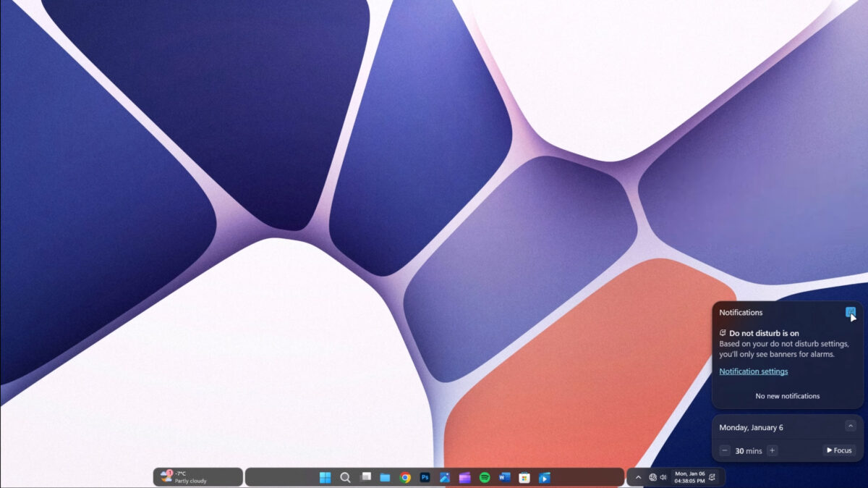Open Microsoft Word from the taskbar
The height and width of the screenshot is (488, 868).
pyautogui.click(x=505, y=477)
